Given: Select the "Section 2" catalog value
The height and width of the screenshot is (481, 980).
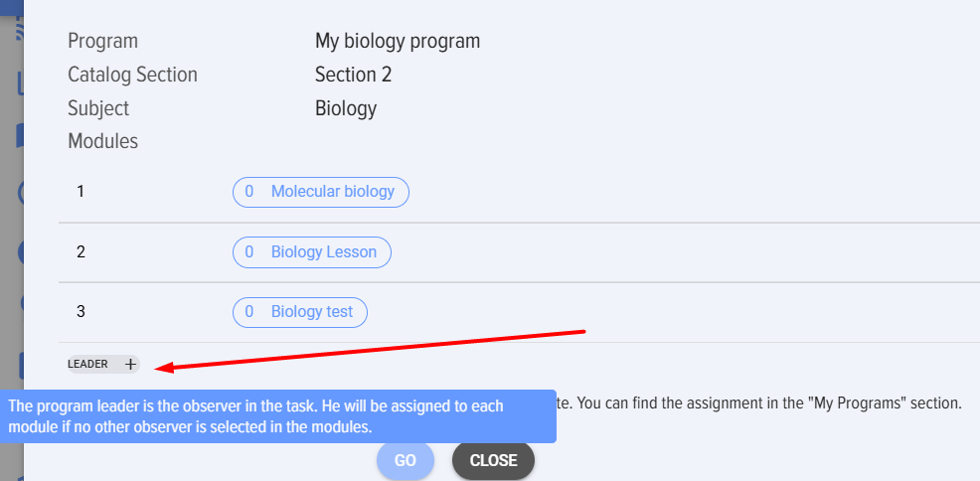Looking at the screenshot, I should 353,75.
